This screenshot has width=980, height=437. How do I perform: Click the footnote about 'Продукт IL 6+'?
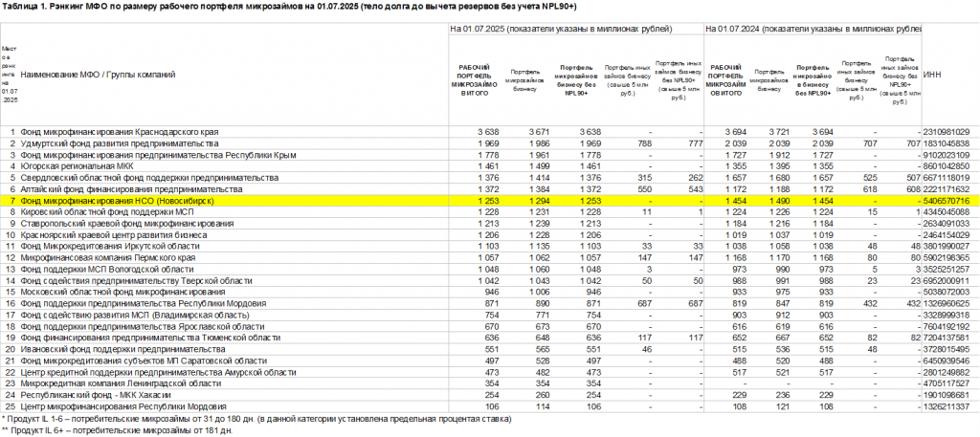click(115, 431)
